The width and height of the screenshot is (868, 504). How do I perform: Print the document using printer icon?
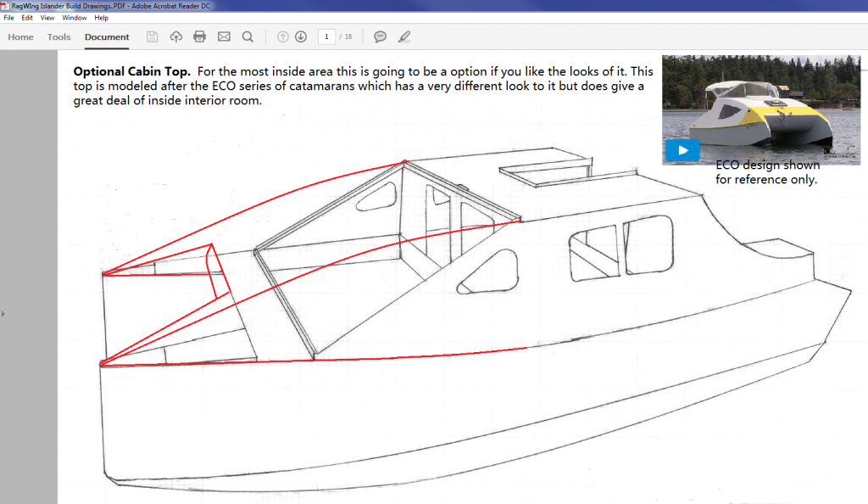(x=200, y=36)
